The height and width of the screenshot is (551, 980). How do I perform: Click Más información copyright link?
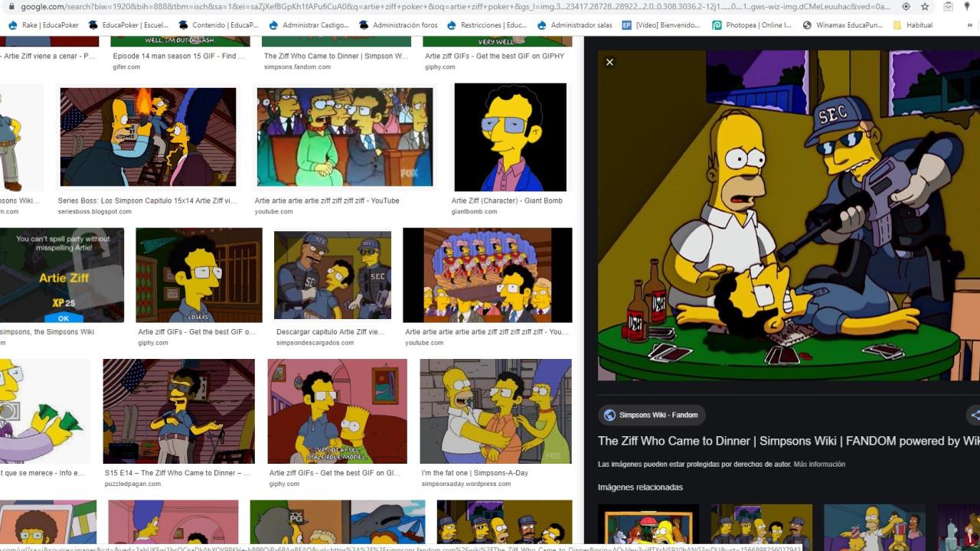pos(819,465)
